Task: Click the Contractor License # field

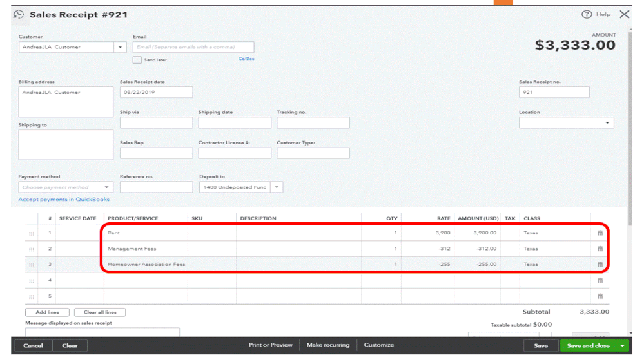Action: pos(235,153)
